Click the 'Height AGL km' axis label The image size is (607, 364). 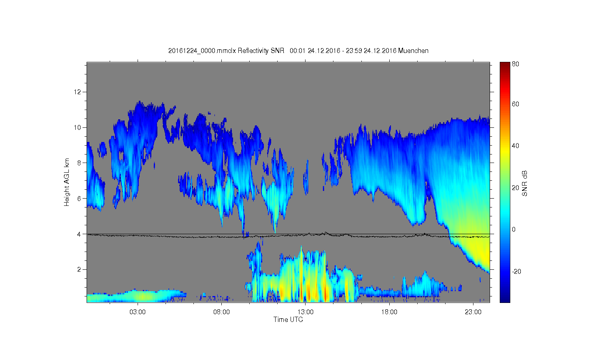click(67, 182)
